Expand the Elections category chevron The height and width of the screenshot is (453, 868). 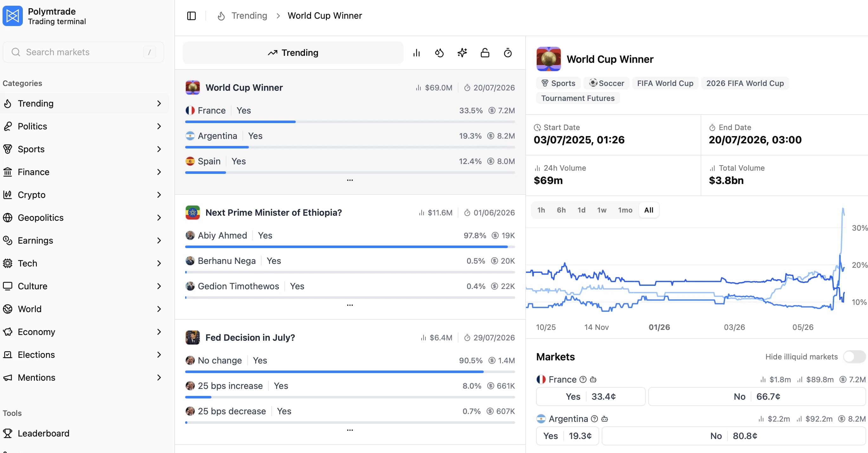tap(159, 355)
